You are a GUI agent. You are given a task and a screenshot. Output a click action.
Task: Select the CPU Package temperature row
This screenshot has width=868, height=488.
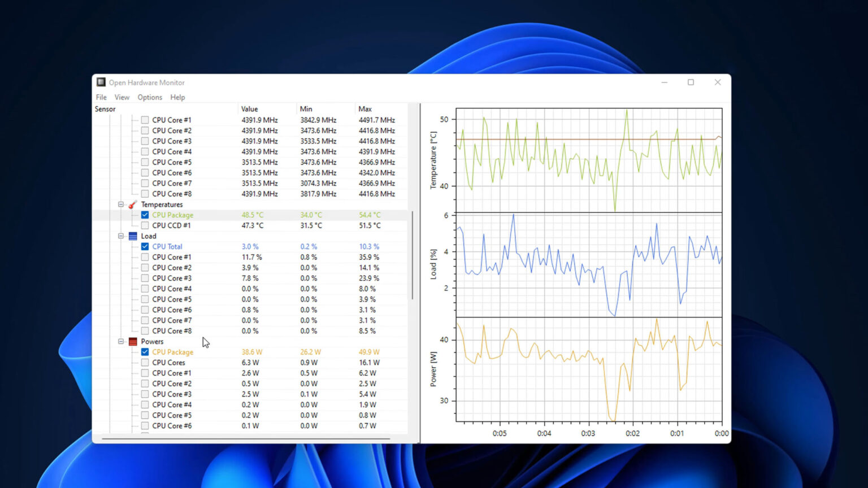(172, 215)
